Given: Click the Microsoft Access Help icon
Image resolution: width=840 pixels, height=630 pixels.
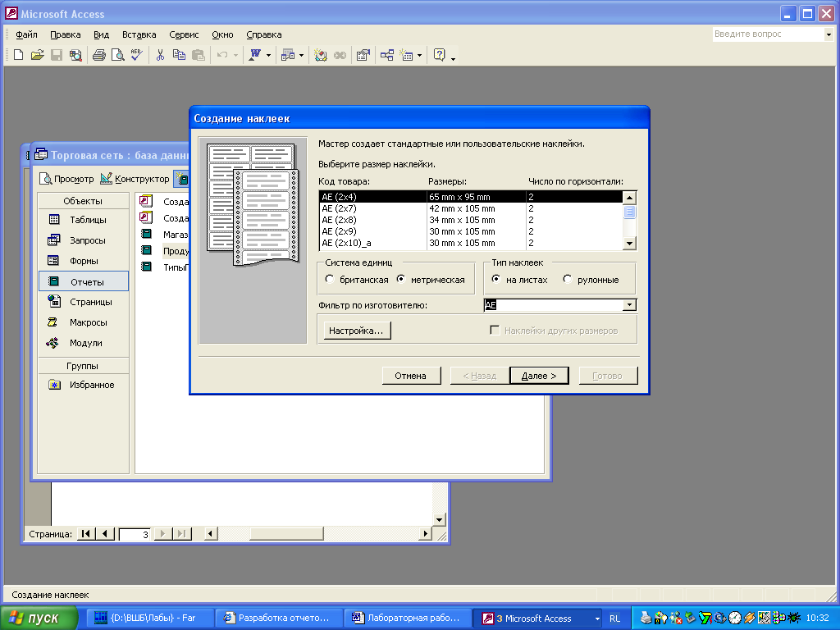Looking at the screenshot, I should [440, 55].
